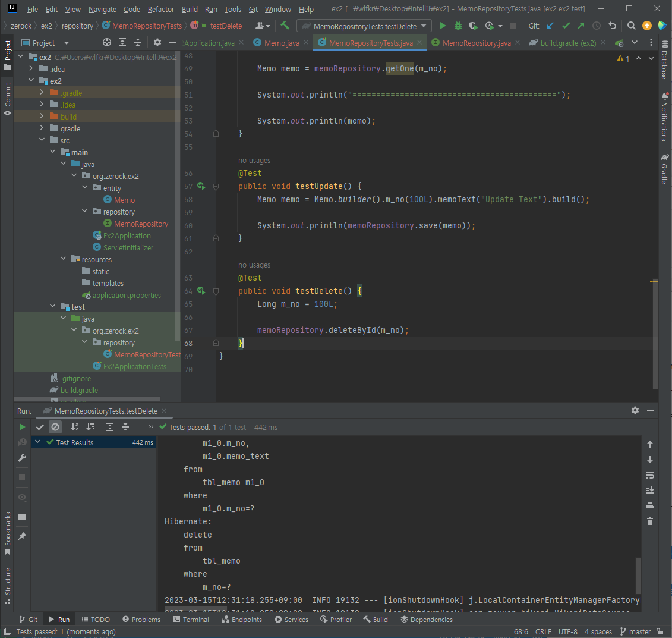Screen dimensions: 672x638
Task: Click the select opened file target icon
Action: (x=107, y=42)
